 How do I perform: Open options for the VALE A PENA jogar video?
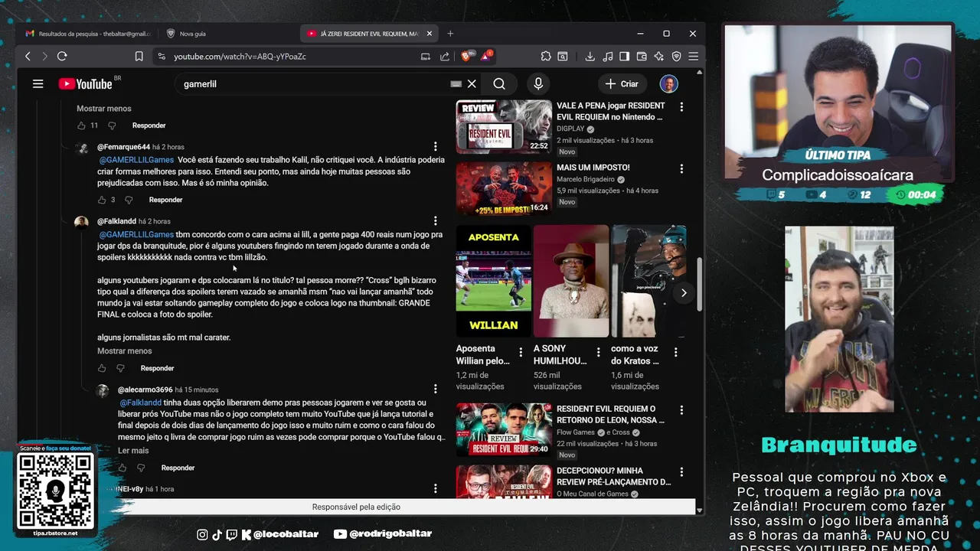[x=681, y=107]
